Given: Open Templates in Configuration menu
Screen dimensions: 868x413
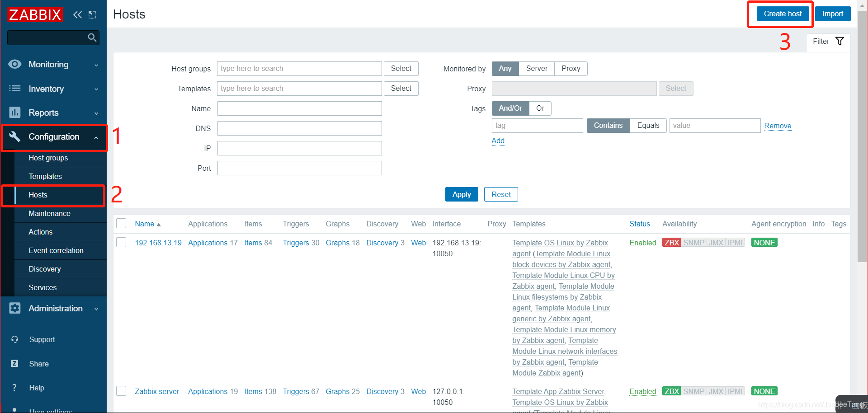Looking at the screenshot, I should [45, 176].
